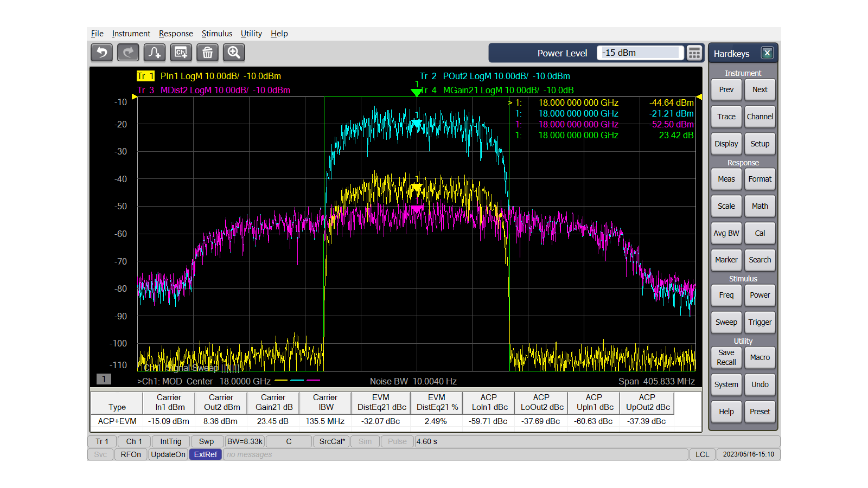Click the Macro hardkey

(x=760, y=357)
